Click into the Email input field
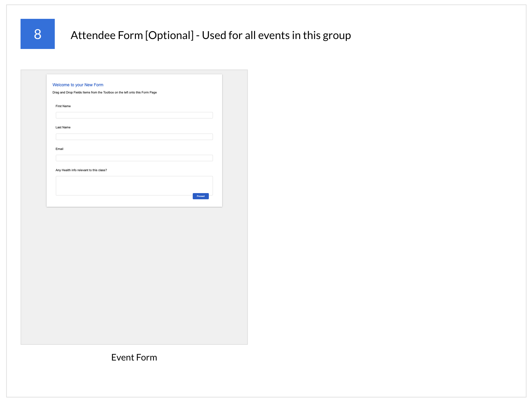Viewport: 532px width, 404px height. [134, 158]
